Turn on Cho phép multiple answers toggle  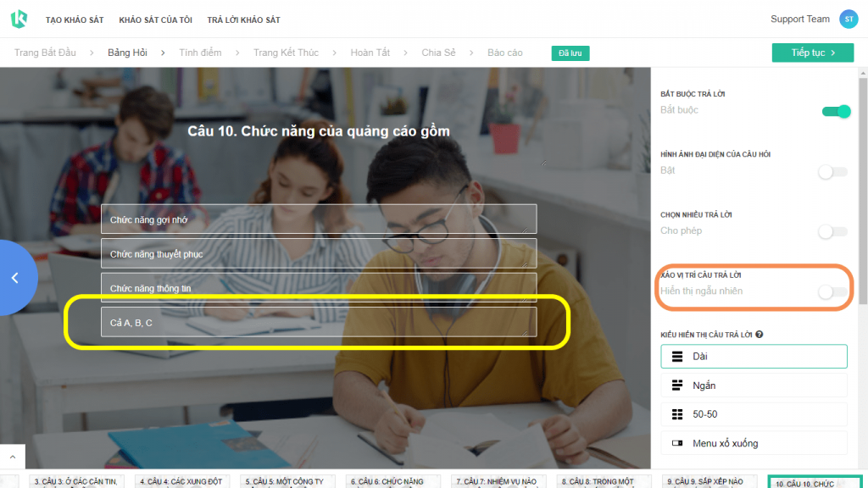coord(832,232)
